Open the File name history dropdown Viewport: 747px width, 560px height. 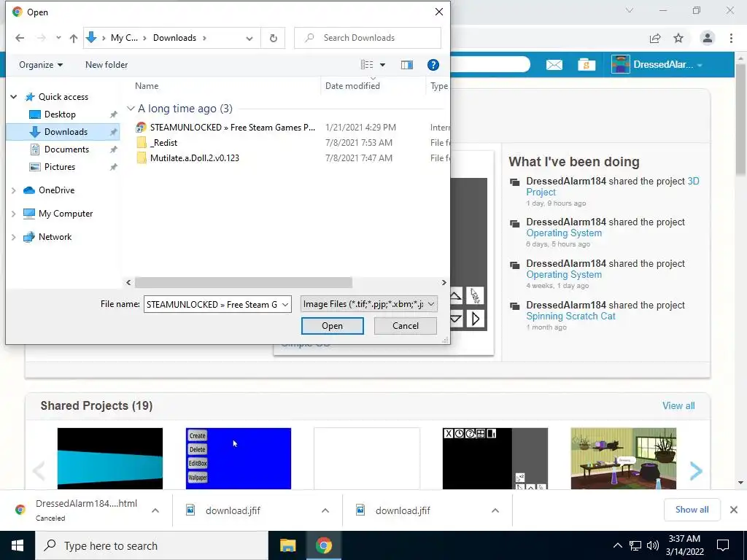(285, 304)
